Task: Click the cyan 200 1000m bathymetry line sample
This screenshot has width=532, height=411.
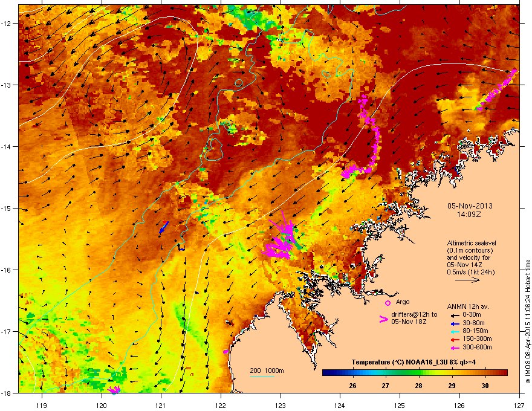Action: point(262,376)
